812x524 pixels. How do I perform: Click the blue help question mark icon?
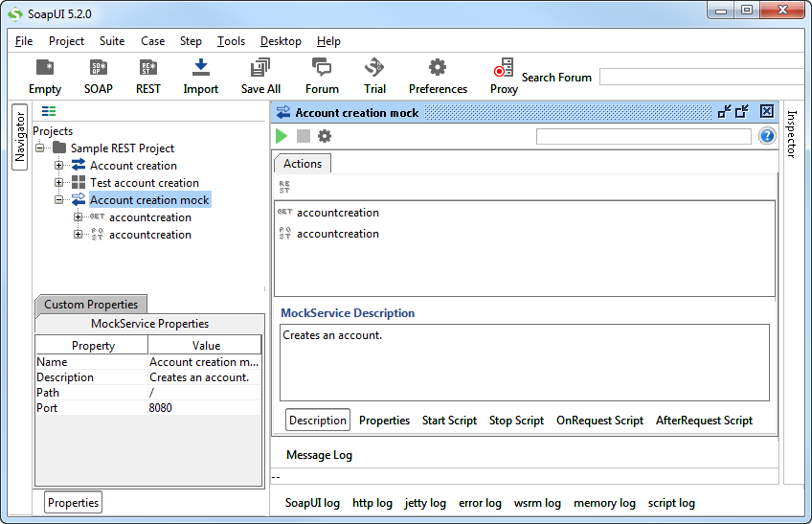click(767, 136)
